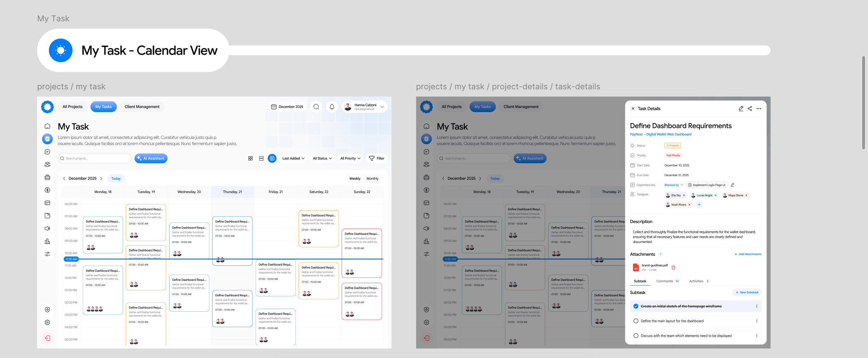Viewport: 868px width, 358px height.
Task: Open the All Status dropdown
Action: [323, 158]
